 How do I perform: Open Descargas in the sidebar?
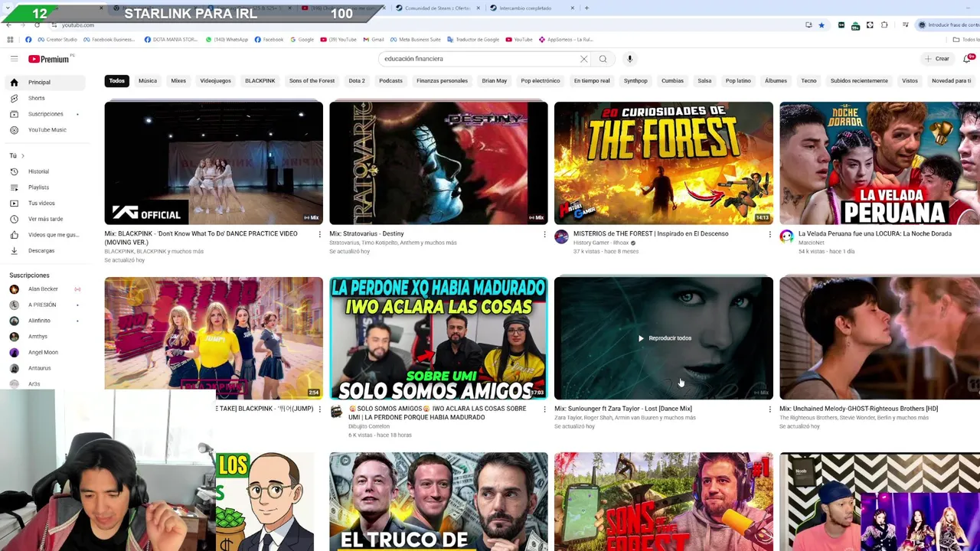(45, 251)
